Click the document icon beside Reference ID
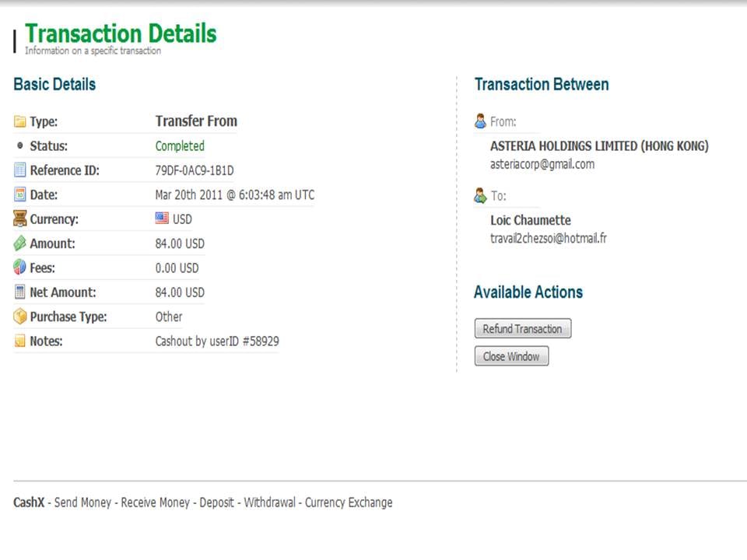The image size is (747, 560). (x=19, y=170)
